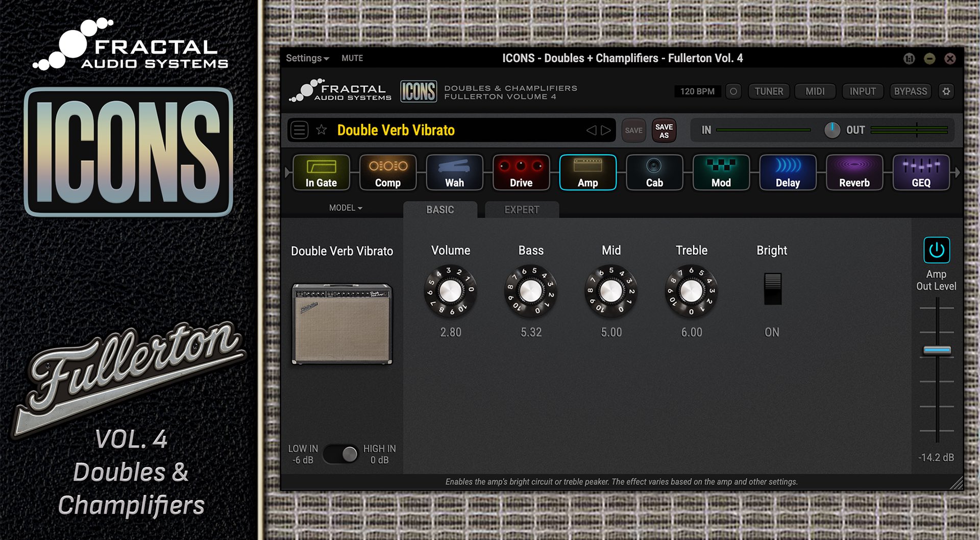
Task: Click the Mid value 5.00
Action: (x=611, y=332)
